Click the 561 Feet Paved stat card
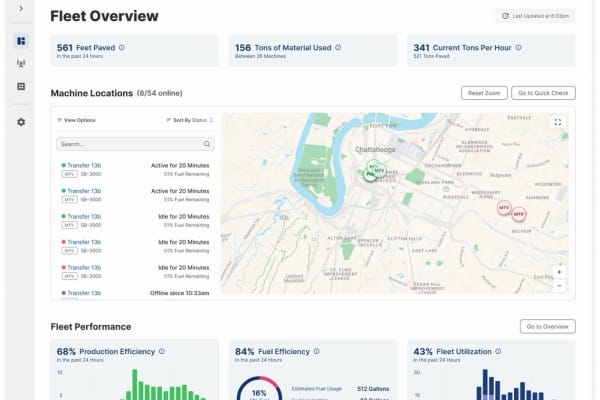Image resolution: width=600 pixels, height=400 pixels. [x=135, y=51]
